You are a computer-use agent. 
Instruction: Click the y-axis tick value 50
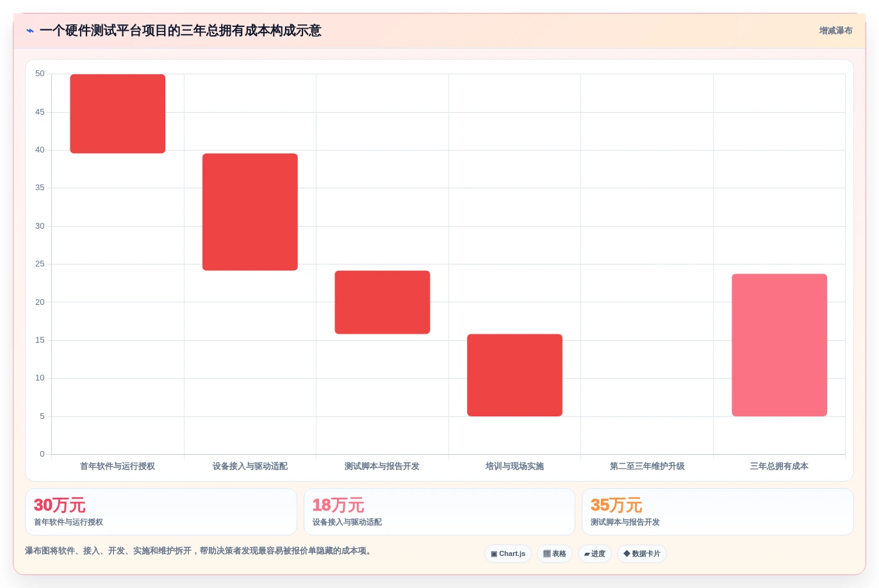click(40, 74)
